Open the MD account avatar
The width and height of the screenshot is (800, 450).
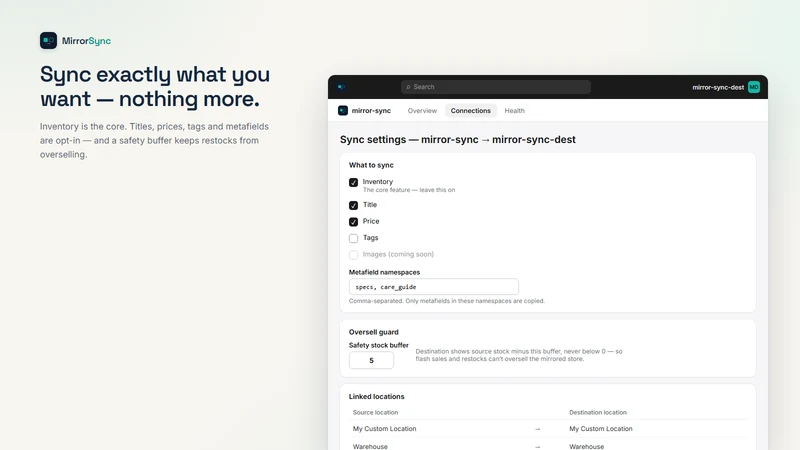pyautogui.click(x=754, y=87)
